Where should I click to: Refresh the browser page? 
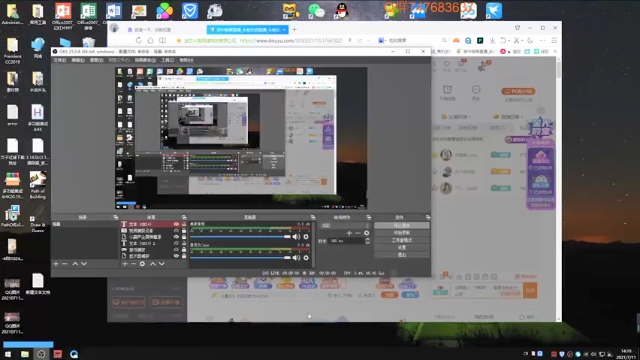coord(138,40)
